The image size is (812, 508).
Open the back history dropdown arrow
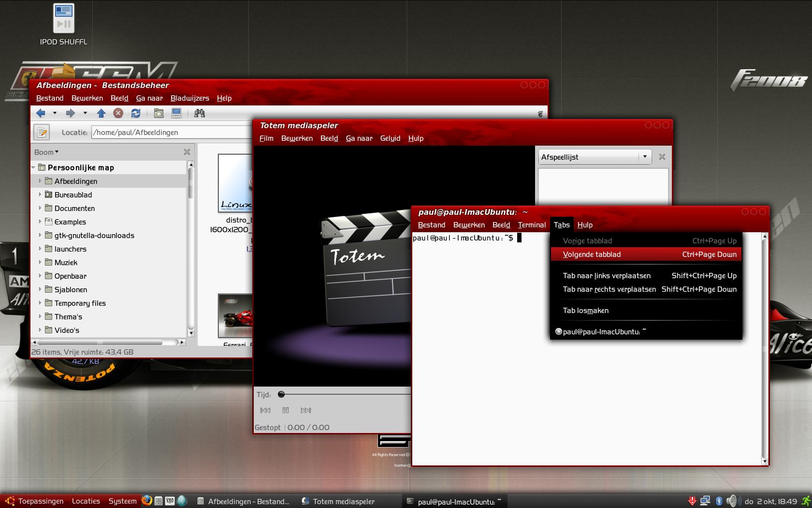55,113
